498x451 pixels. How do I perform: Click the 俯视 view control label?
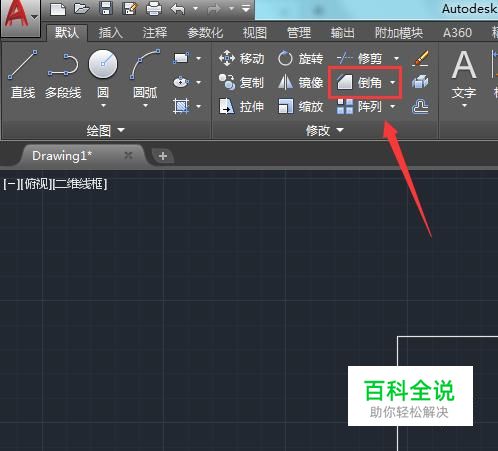[36, 184]
